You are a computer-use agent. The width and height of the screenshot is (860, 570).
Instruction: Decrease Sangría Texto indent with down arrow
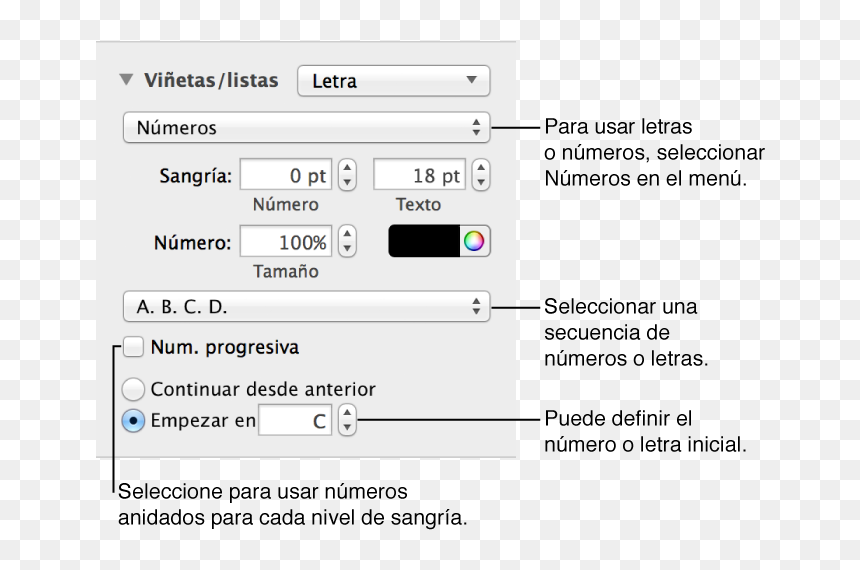[481, 183]
